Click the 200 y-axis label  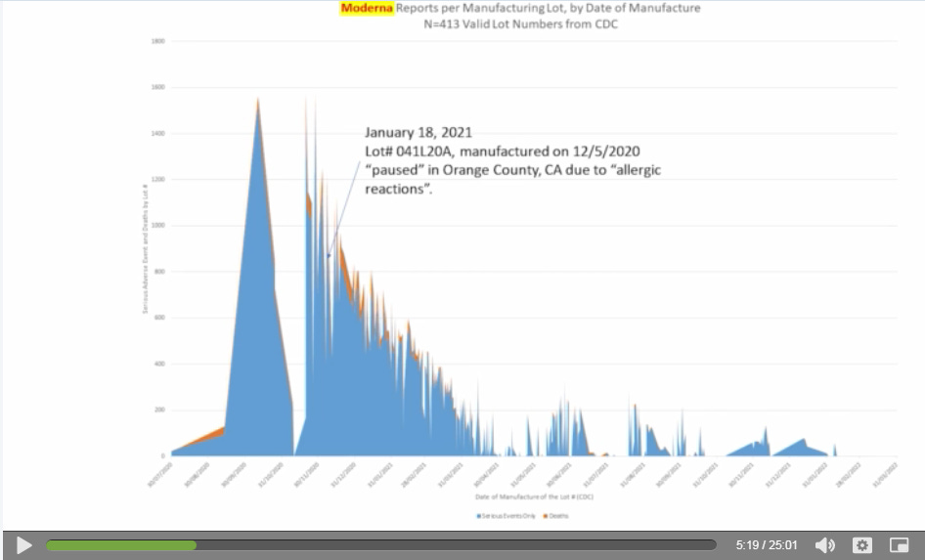point(159,409)
